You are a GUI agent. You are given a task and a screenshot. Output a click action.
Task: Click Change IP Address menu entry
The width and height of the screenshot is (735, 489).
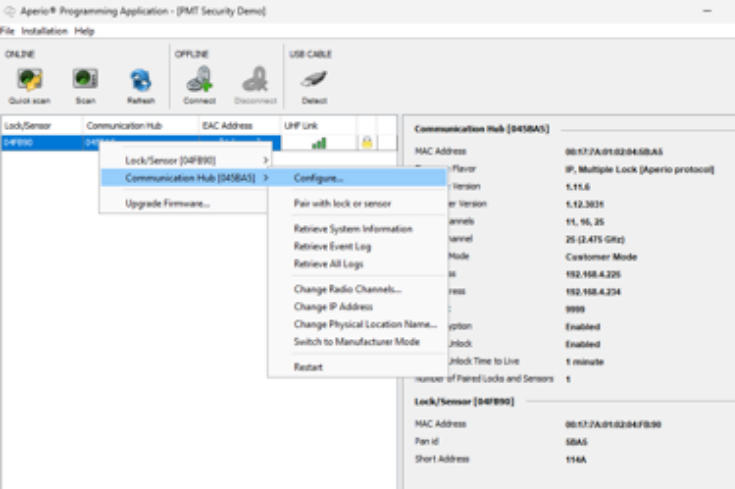coord(333,307)
